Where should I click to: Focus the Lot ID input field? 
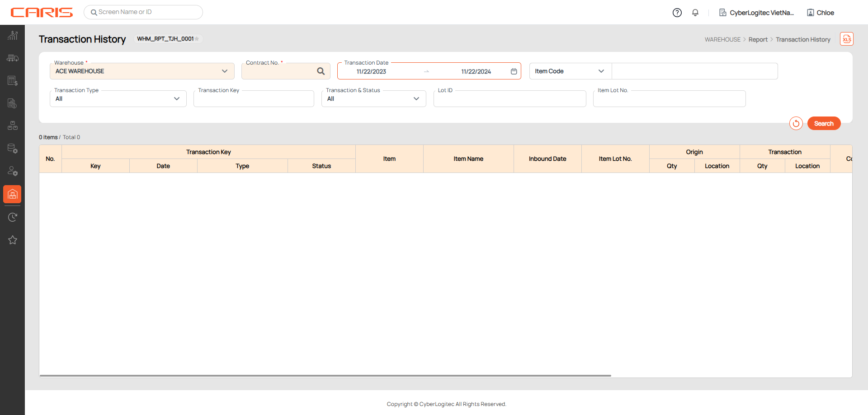(509, 99)
